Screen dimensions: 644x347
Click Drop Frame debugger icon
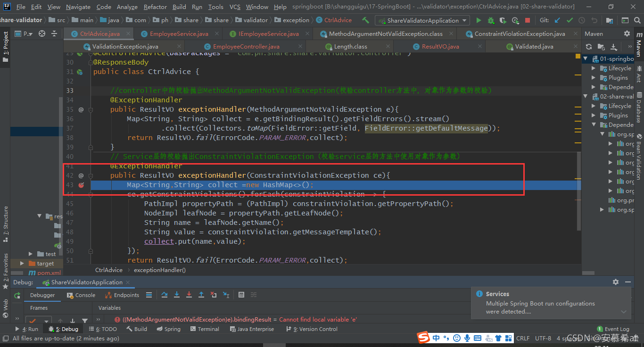click(x=214, y=295)
